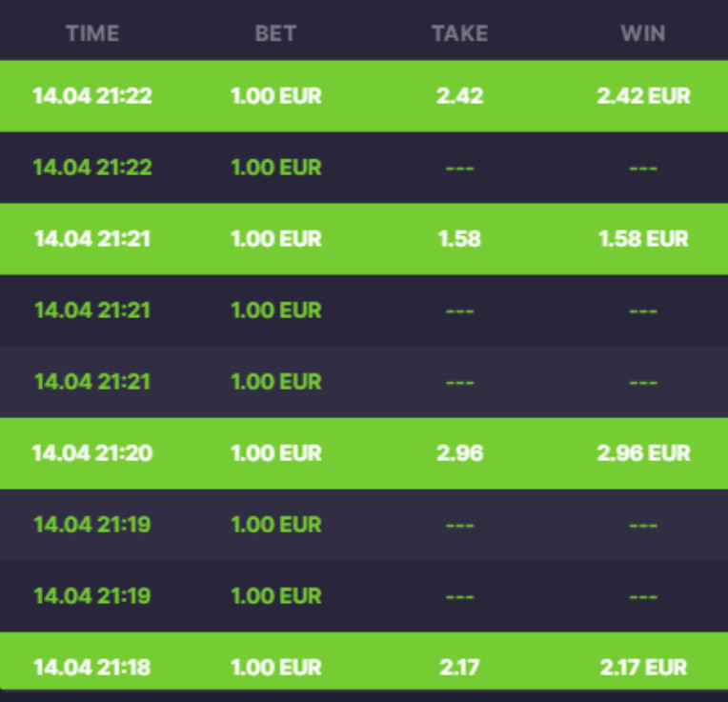Select the 1.58 EUR win amount
The width and height of the screenshot is (728, 702).
(643, 239)
